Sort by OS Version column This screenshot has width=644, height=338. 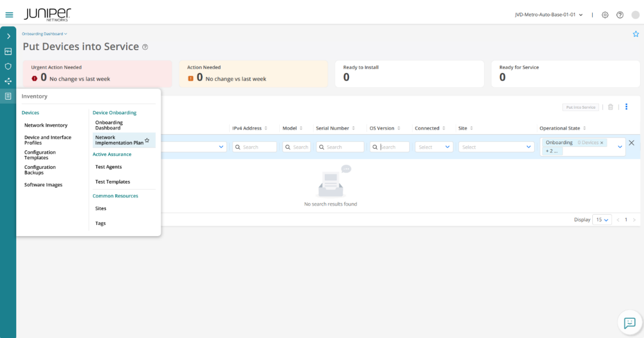coord(399,128)
